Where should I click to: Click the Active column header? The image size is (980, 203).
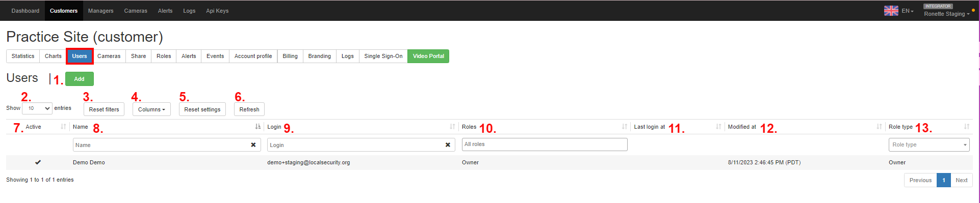pyautogui.click(x=34, y=127)
